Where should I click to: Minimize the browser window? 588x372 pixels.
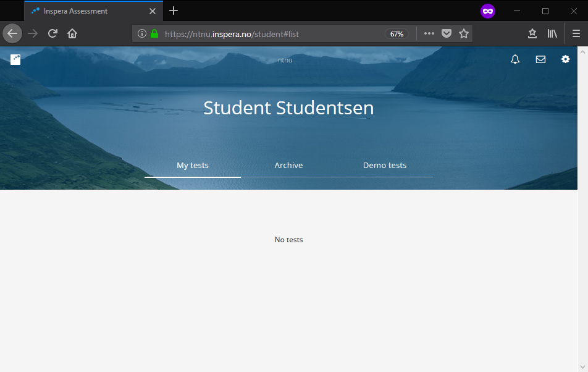517,11
